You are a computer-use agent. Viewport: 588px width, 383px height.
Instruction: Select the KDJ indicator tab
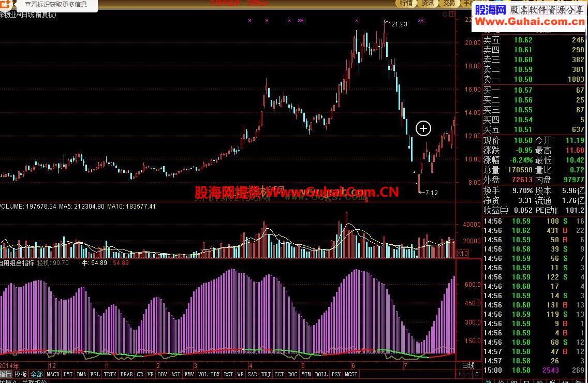click(266, 374)
